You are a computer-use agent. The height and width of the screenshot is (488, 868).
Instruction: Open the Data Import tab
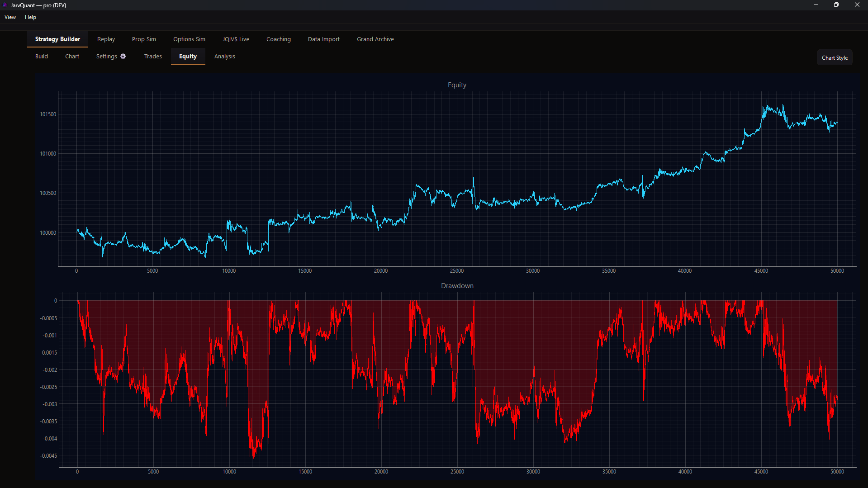324,39
